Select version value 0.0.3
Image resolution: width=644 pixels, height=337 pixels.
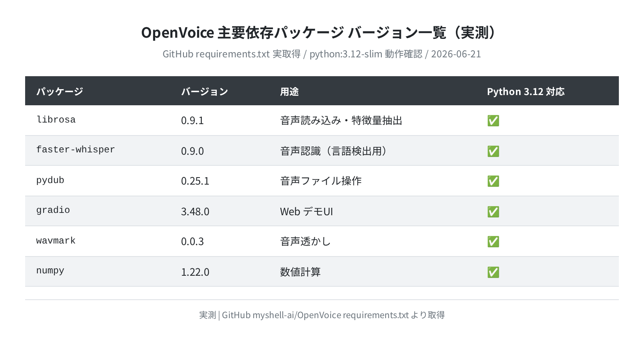pos(192,242)
